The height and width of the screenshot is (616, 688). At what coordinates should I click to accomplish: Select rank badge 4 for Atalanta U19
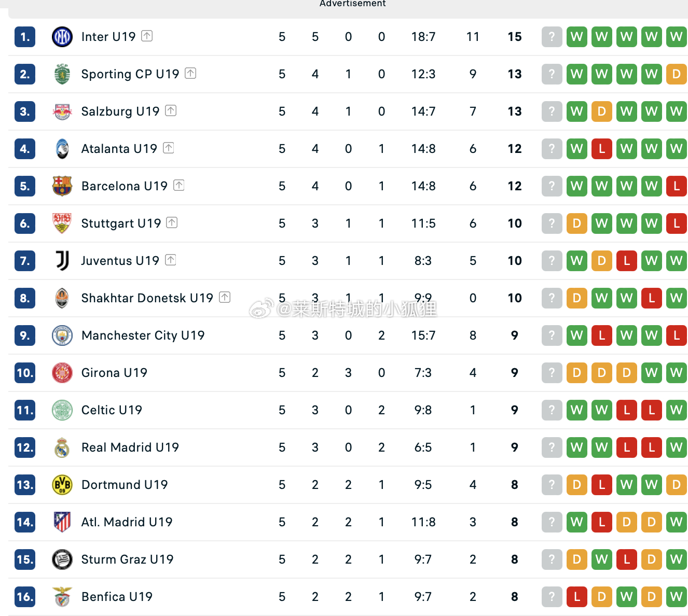25,149
